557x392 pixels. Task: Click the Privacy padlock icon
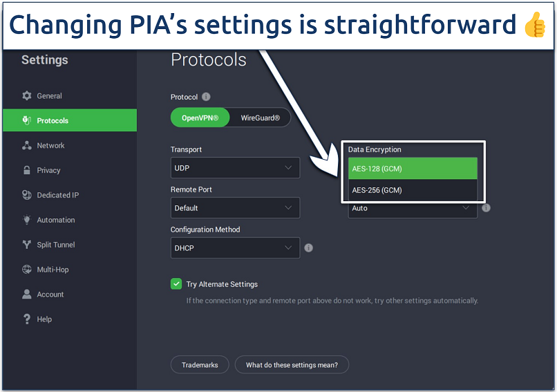[27, 170]
